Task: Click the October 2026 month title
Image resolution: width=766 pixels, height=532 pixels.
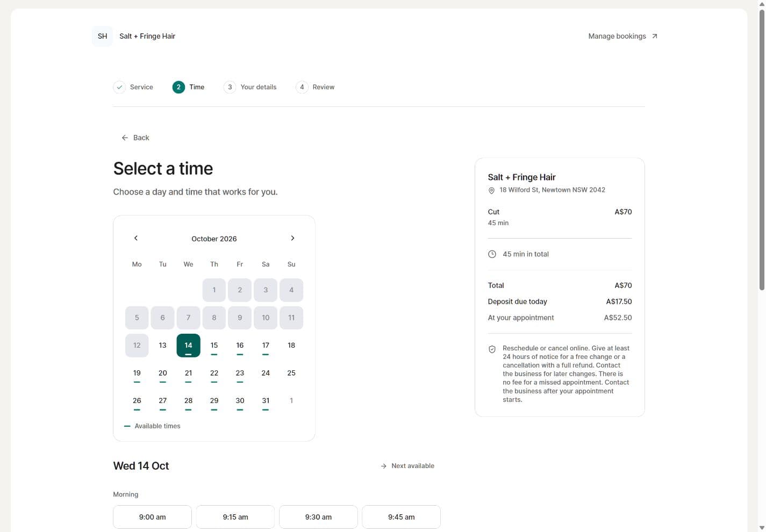Action: click(214, 239)
